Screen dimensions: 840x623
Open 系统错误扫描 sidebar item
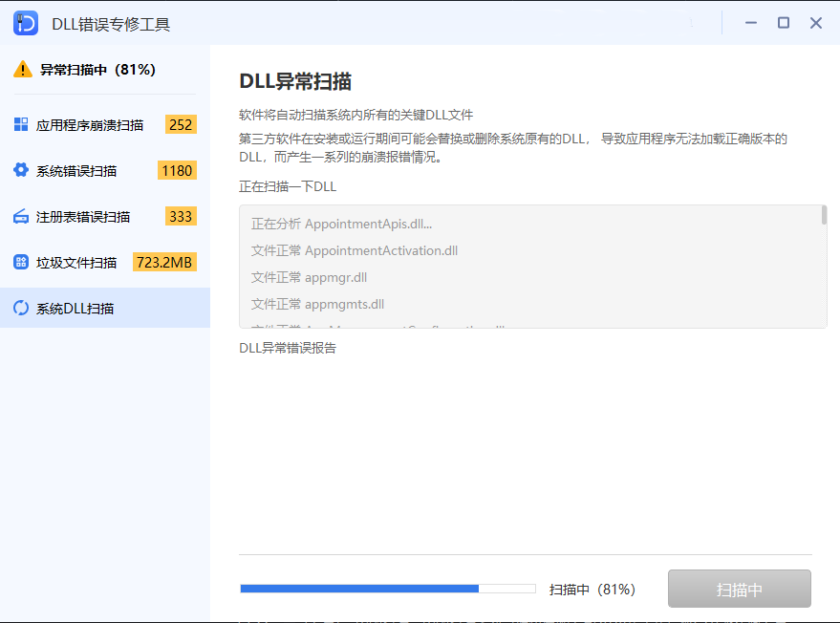point(105,170)
